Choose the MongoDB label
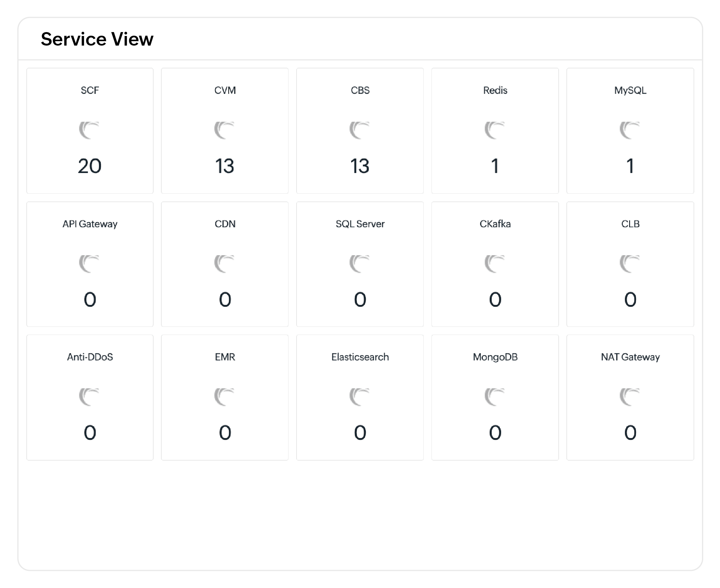The width and height of the screenshot is (720, 588). (x=495, y=357)
